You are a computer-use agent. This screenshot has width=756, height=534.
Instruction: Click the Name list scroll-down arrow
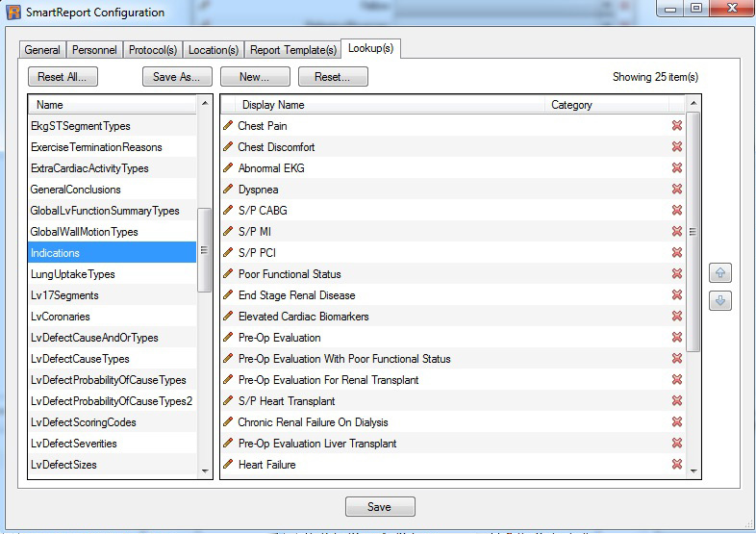(x=204, y=471)
